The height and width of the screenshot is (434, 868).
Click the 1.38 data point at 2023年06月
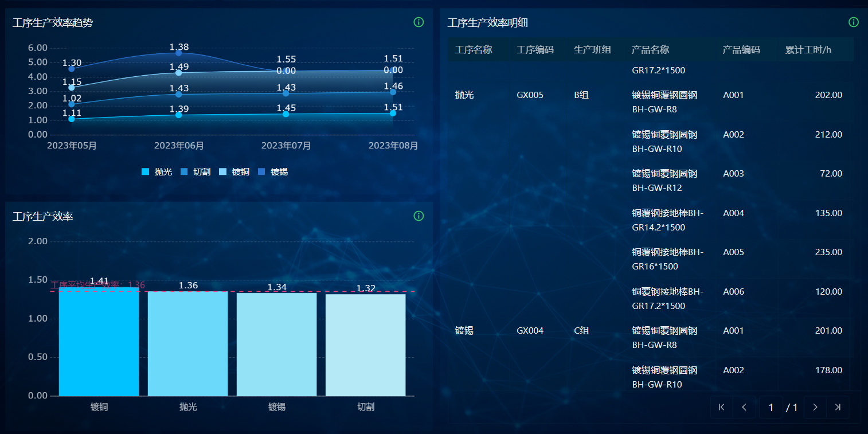[x=178, y=53]
